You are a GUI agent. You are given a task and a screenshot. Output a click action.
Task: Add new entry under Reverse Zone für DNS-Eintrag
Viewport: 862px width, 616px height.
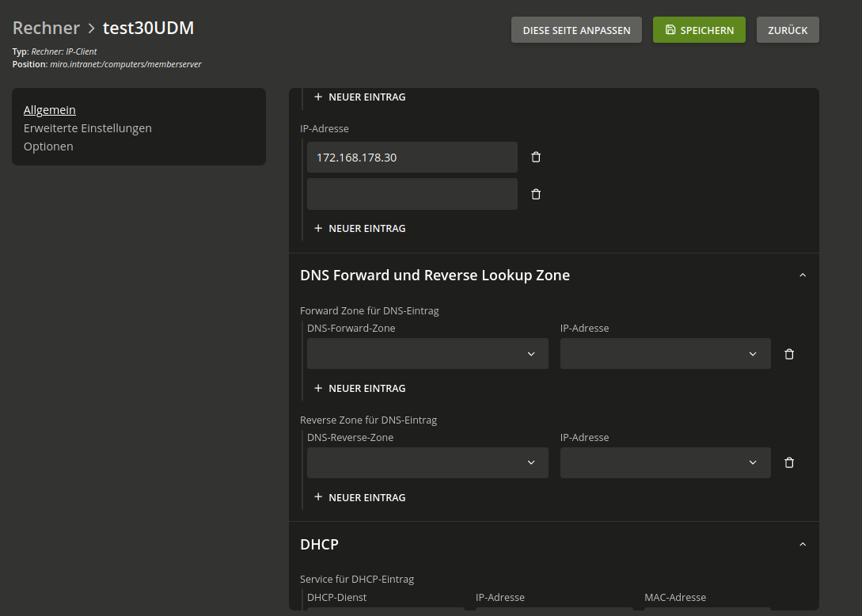tap(360, 498)
